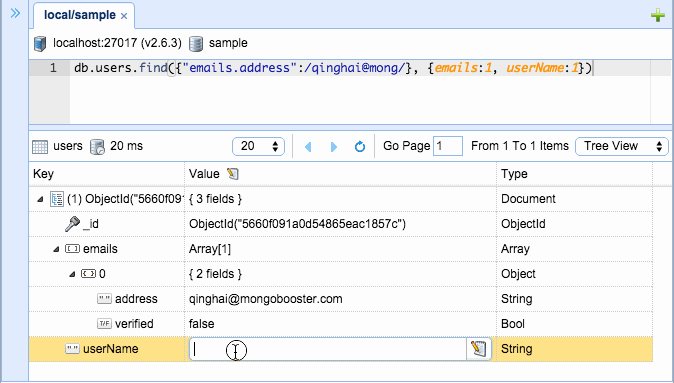Click the Type column header
This screenshot has width=674, height=383.
pos(574,174)
